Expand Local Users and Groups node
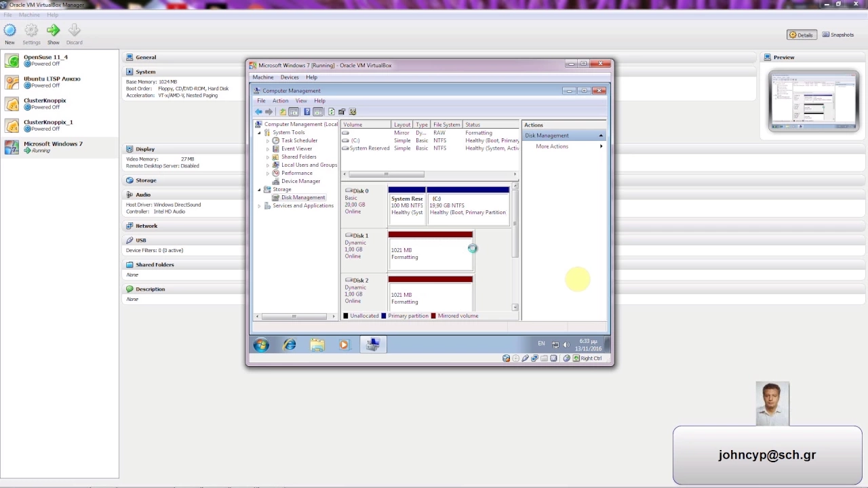 267,165
